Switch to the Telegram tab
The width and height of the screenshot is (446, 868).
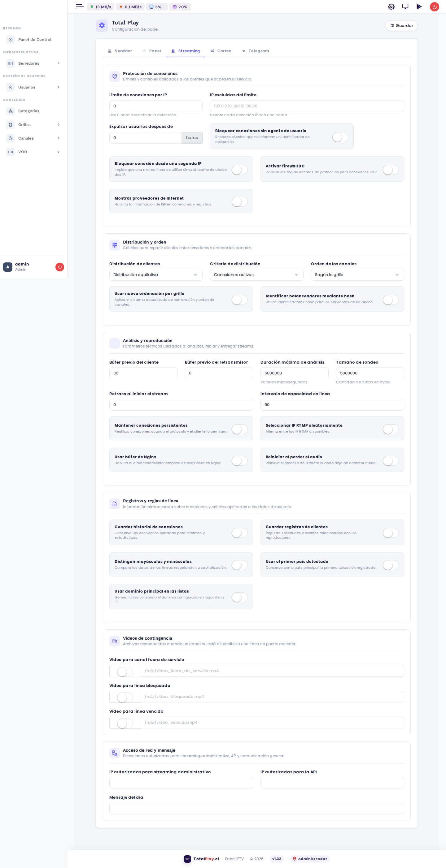[x=256, y=51]
